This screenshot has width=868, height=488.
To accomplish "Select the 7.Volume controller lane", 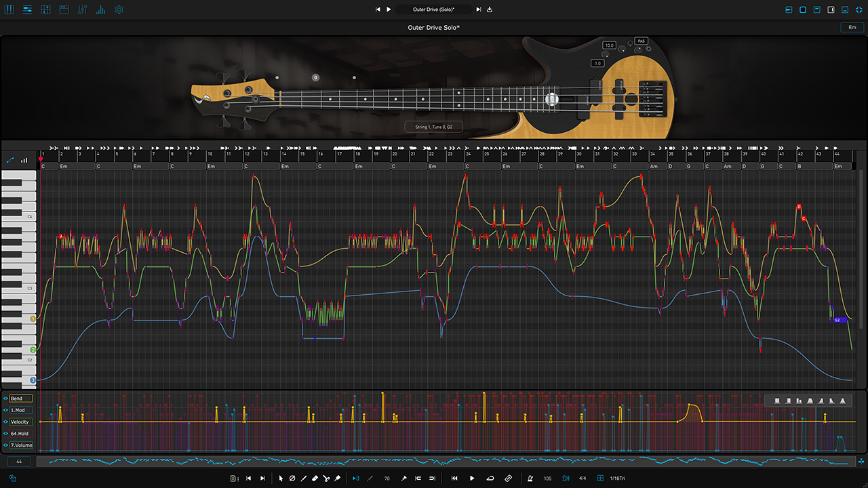I will [x=21, y=445].
